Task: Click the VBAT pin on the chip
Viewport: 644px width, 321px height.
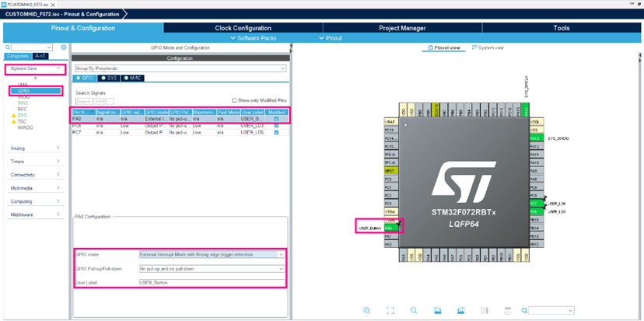Action: click(391, 122)
